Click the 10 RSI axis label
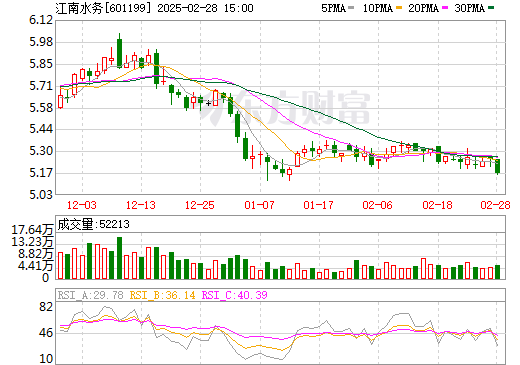Screen dimensions: 520x365 (x=46, y=359)
